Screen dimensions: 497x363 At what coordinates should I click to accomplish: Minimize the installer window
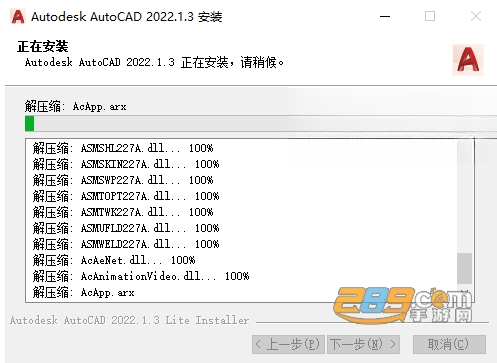[385, 16]
